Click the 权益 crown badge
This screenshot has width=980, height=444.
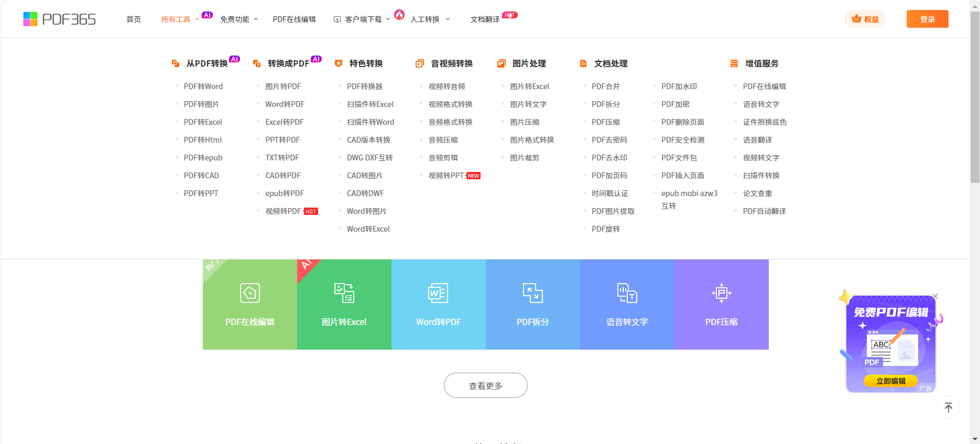(865, 19)
